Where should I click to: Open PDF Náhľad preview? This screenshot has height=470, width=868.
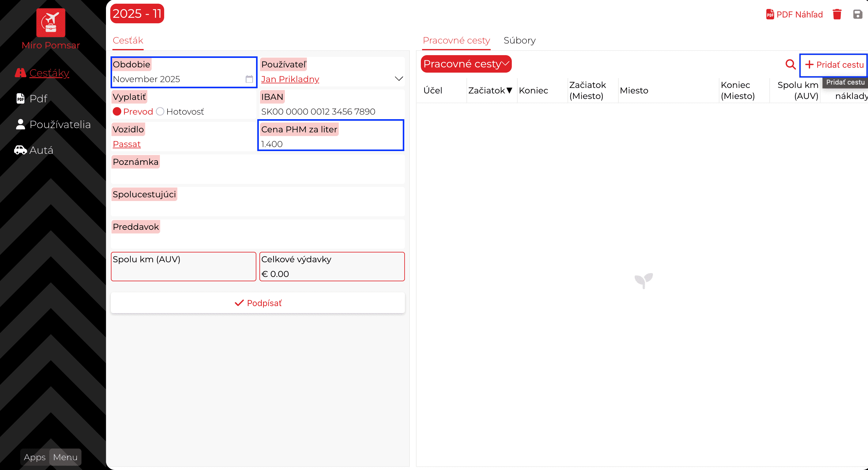point(794,14)
